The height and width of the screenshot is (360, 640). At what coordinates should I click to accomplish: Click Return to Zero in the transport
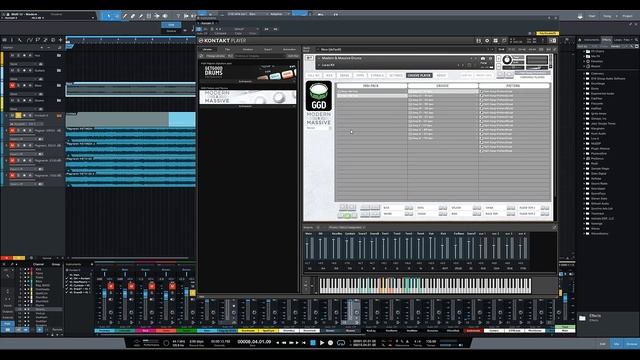[x=304, y=343]
